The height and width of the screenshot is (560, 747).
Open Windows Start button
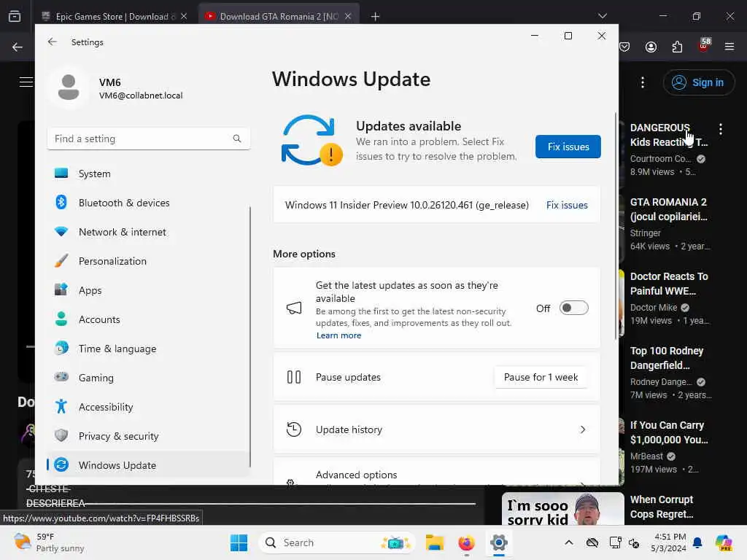tap(239, 542)
